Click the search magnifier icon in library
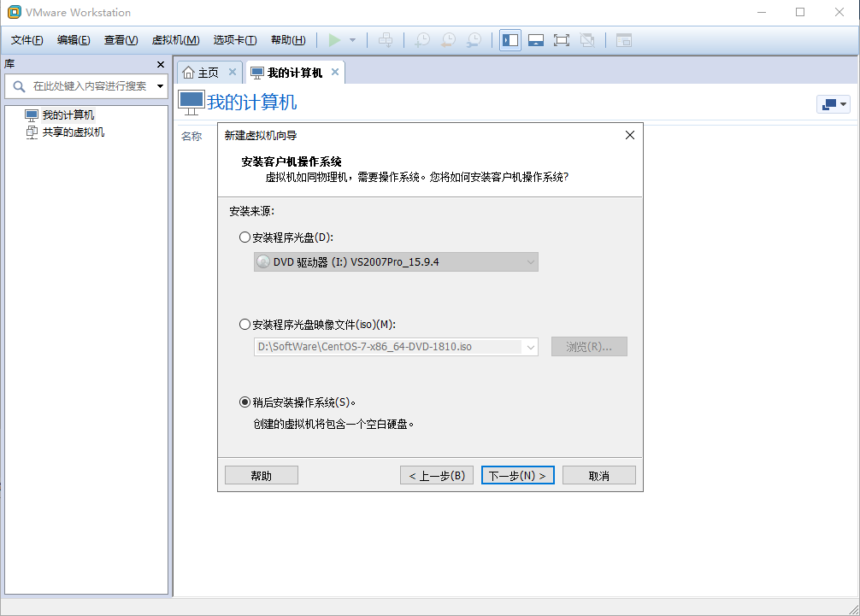 19,86
